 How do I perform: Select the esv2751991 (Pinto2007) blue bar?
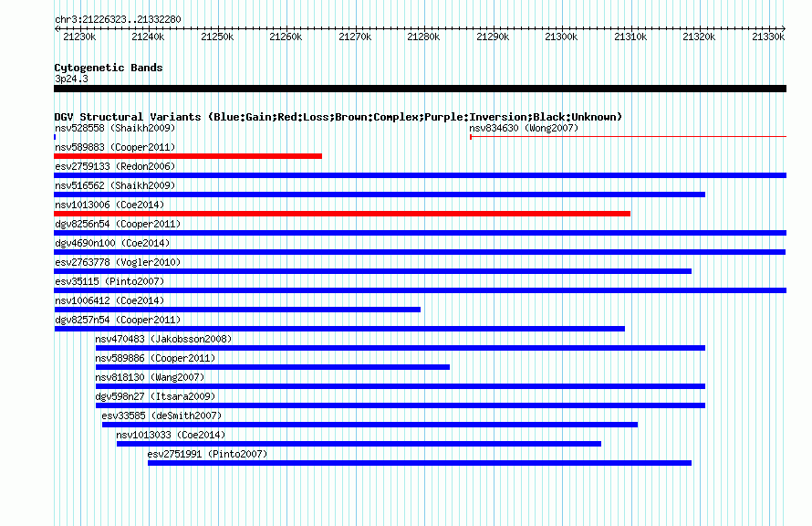coord(420,463)
